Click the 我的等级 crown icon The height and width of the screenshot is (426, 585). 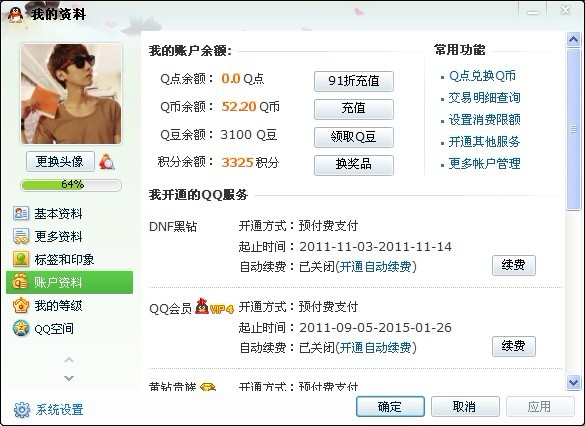[x=21, y=306]
